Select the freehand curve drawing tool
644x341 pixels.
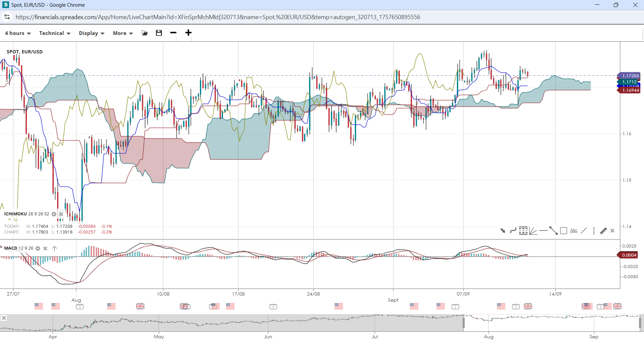513,230
